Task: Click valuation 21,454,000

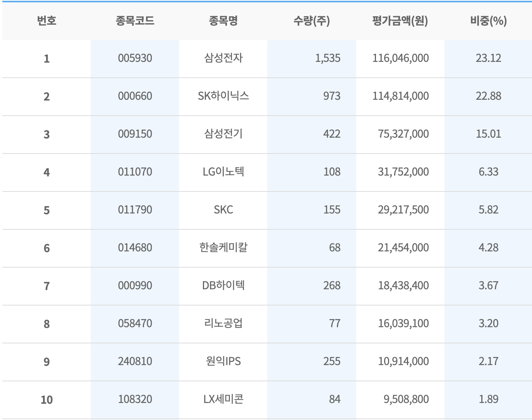Action: tap(403, 248)
